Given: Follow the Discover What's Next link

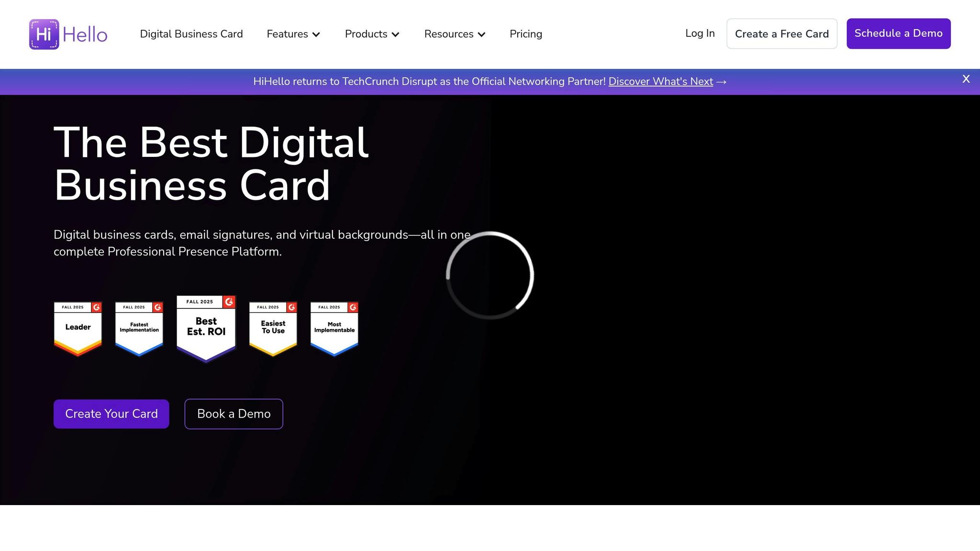Looking at the screenshot, I should (x=660, y=82).
